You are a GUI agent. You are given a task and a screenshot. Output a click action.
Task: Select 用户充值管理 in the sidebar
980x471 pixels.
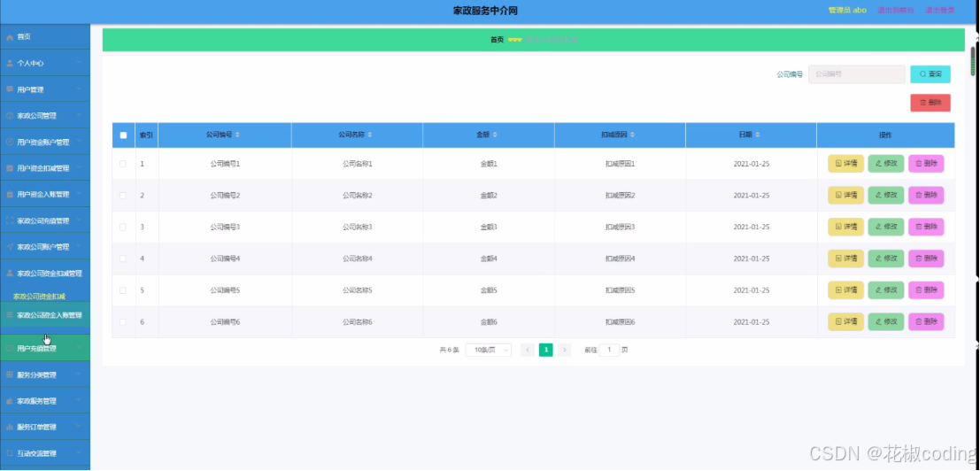45,349
